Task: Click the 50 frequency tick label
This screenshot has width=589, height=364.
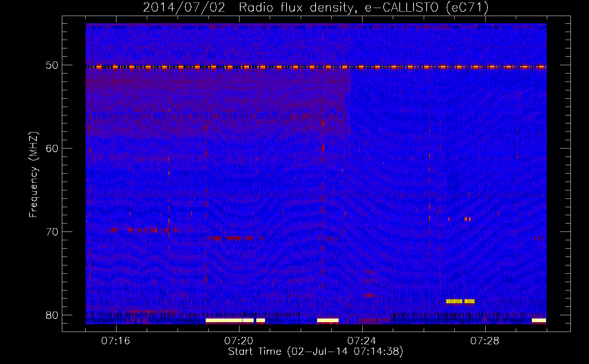Action: [x=52, y=66]
